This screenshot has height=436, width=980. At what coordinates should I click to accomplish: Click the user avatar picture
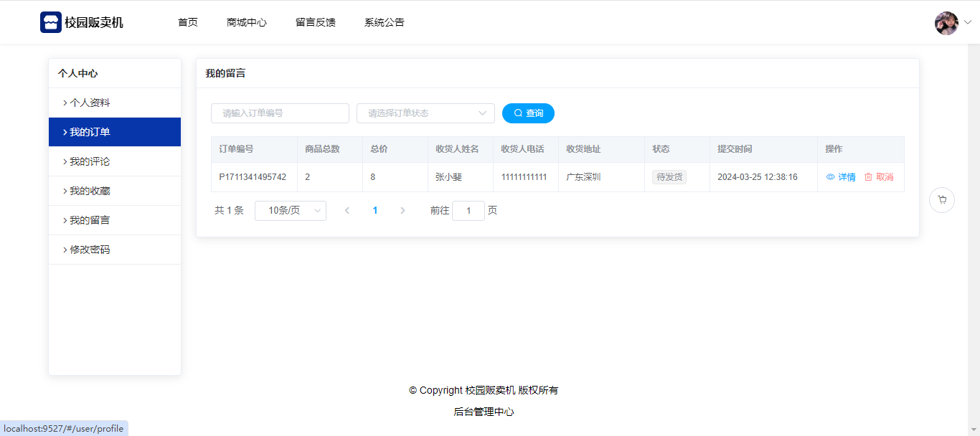tap(946, 23)
